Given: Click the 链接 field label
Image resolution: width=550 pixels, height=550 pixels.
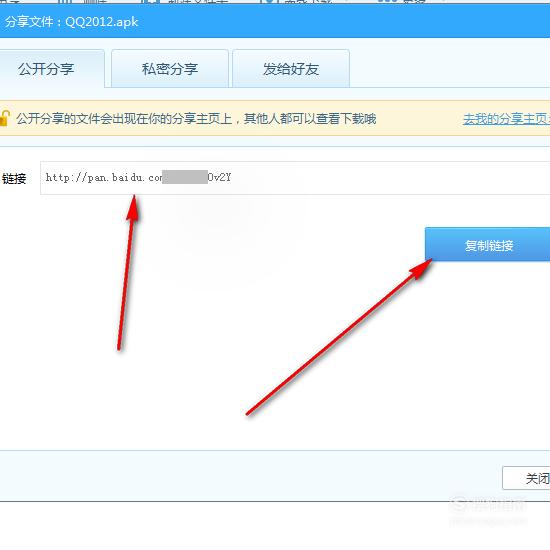Looking at the screenshot, I should click(x=14, y=179).
